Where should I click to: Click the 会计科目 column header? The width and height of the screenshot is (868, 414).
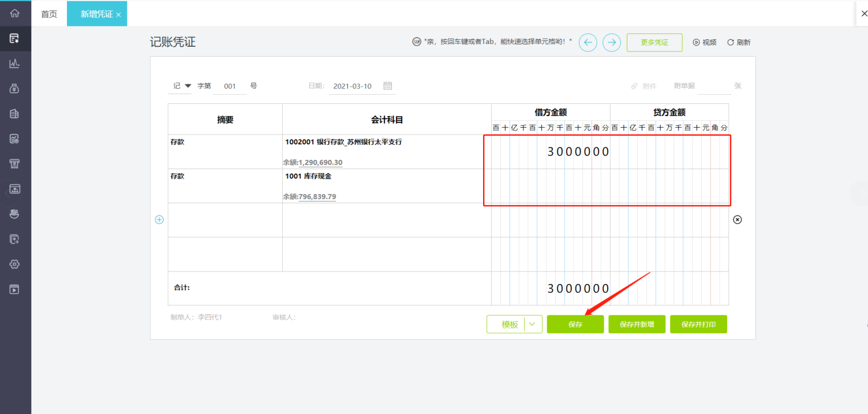(387, 120)
